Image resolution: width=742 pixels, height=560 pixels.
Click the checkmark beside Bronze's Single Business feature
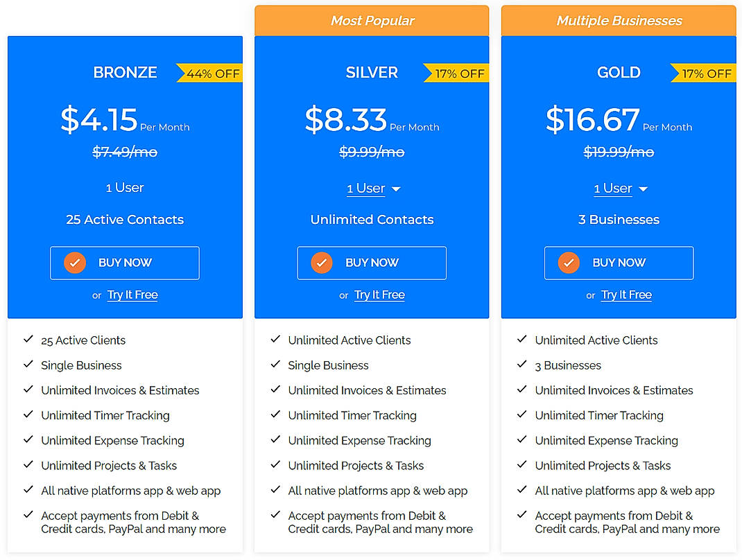tap(28, 365)
